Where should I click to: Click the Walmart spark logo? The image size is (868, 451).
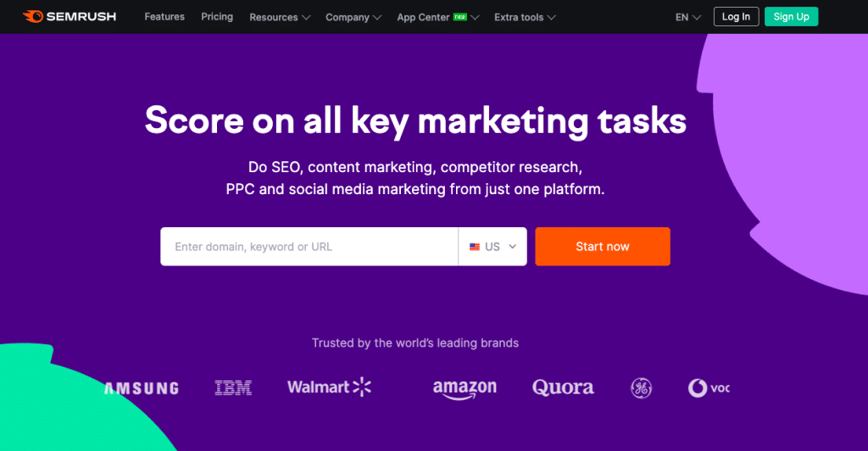click(x=362, y=387)
